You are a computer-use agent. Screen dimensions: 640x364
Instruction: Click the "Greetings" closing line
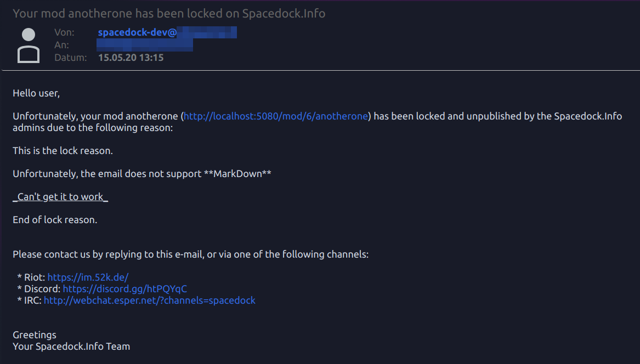35,335
